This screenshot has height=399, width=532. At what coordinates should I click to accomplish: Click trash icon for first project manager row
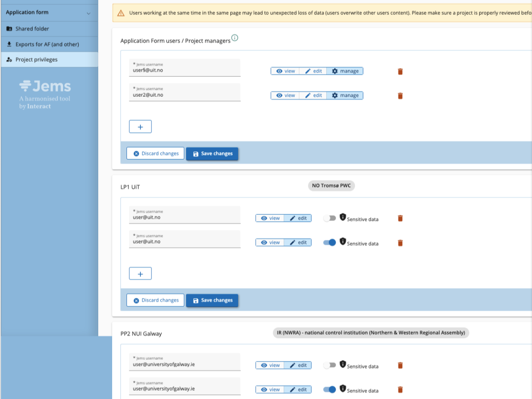point(400,71)
